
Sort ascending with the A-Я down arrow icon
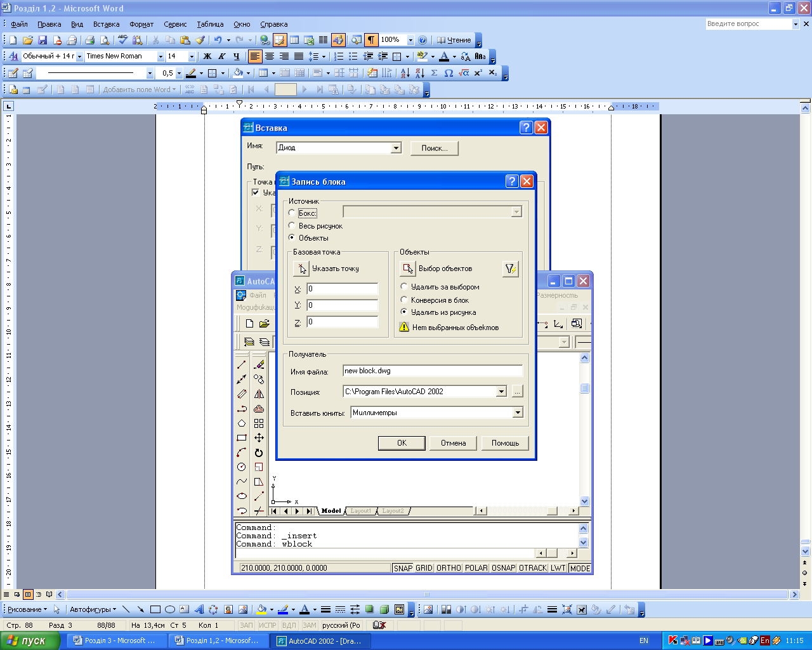click(405, 73)
